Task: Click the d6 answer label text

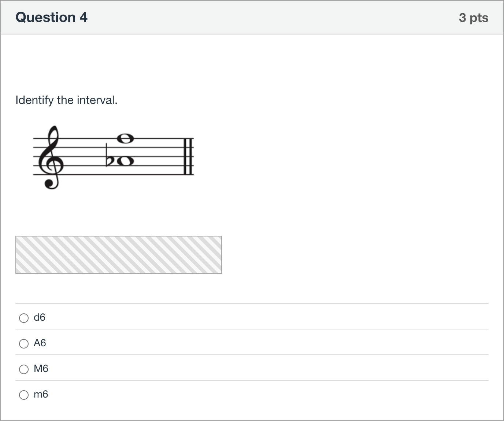Action: (40, 317)
